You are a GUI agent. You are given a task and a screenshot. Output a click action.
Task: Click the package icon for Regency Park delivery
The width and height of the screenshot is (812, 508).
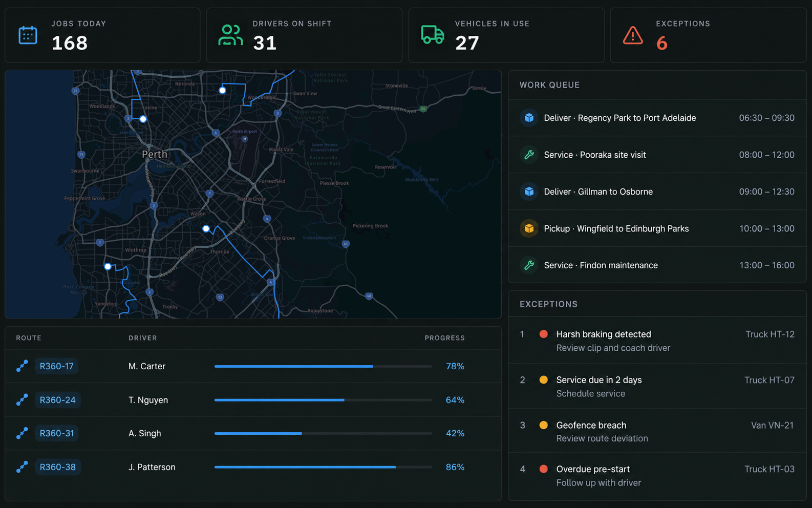(x=529, y=118)
